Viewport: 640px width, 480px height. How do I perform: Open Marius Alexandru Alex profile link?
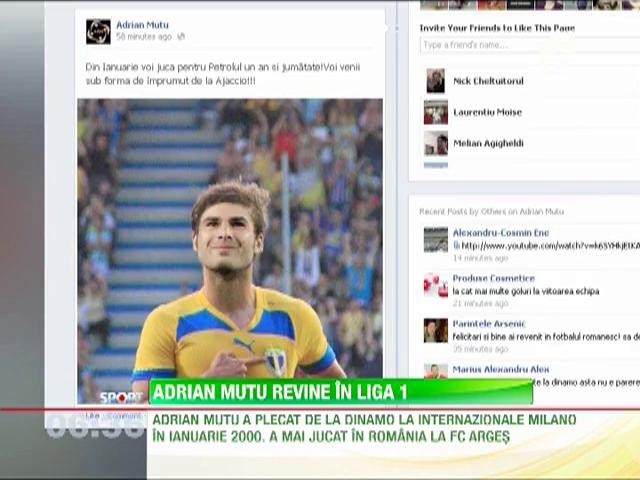coord(501,369)
